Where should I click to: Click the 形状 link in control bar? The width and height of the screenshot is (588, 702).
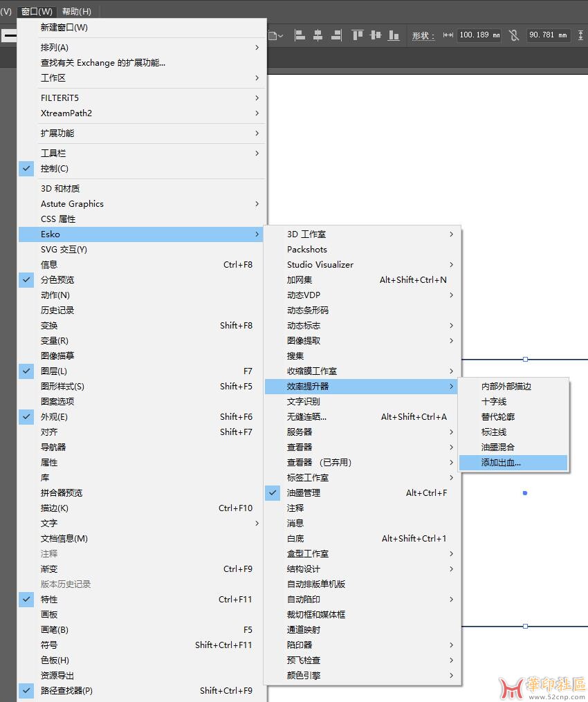tap(423, 36)
